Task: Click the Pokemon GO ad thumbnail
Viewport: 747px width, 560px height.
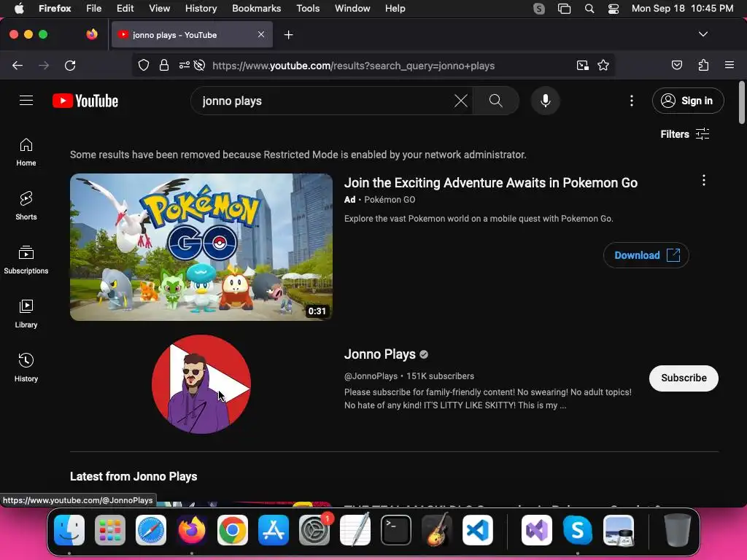Action: tap(201, 246)
